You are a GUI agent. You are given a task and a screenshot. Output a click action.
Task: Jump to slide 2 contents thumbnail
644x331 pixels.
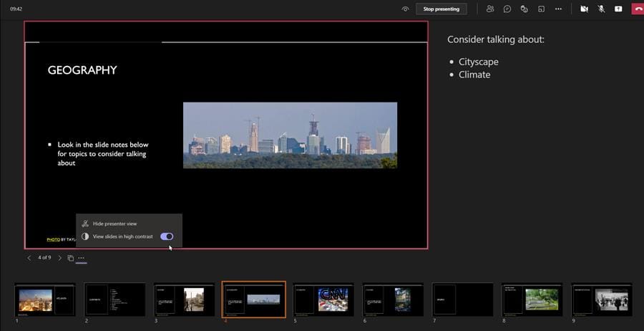pyautogui.click(x=114, y=299)
